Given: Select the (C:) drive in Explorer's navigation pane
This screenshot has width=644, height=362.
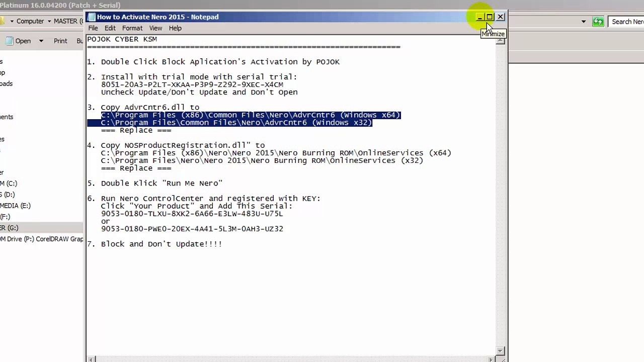Looking at the screenshot, I should pyautogui.click(x=9, y=184).
